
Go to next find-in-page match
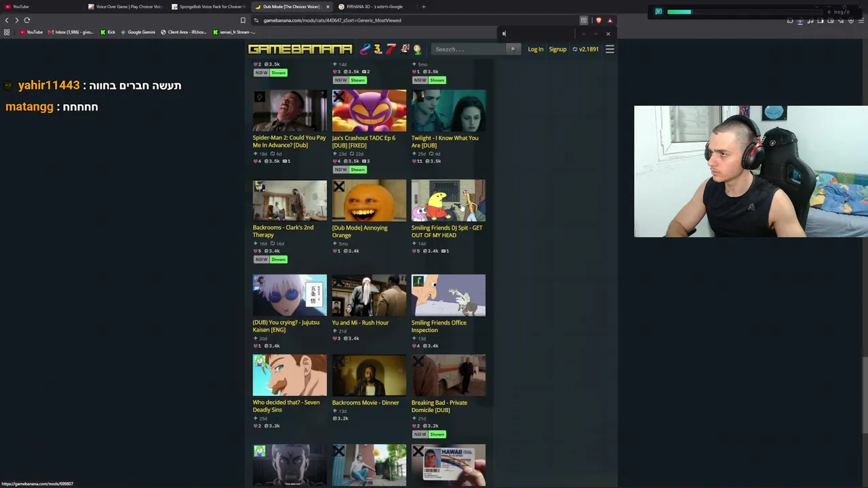(x=595, y=34)
